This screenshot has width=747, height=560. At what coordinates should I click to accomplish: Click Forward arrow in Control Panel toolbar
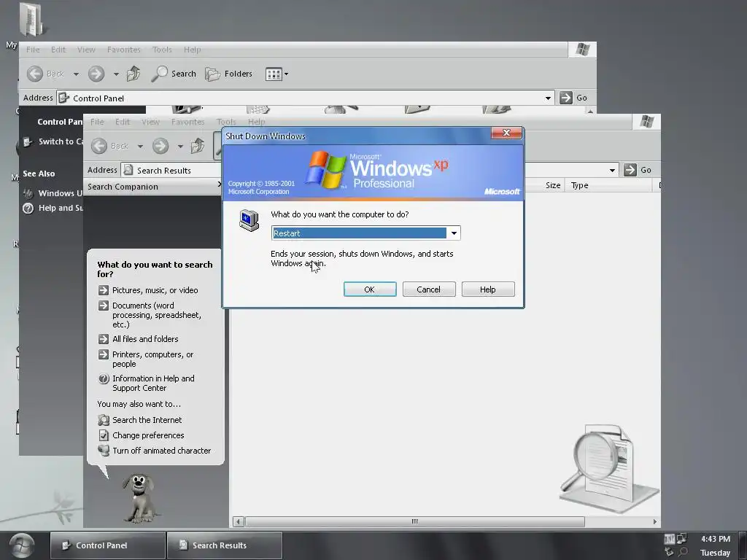click(96, 74)
